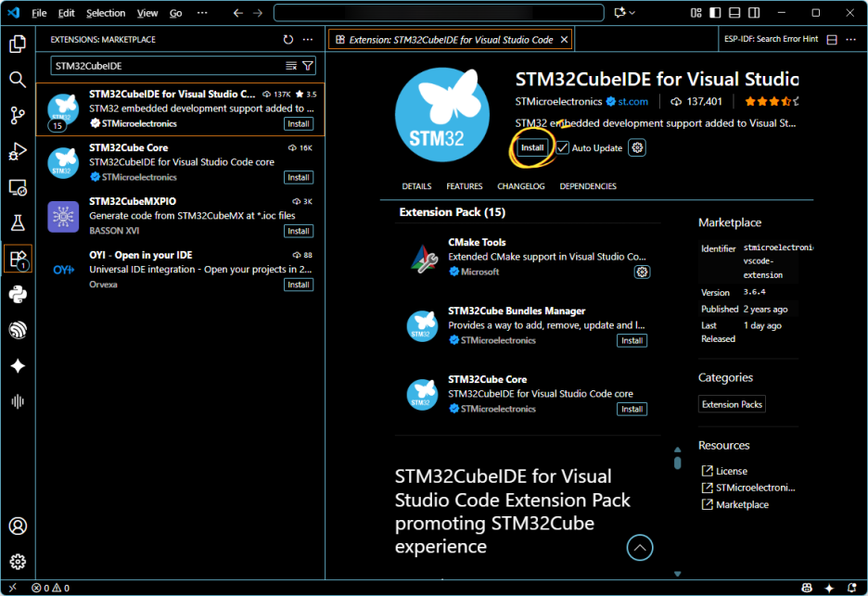Open the audio waveform view icon

[18, 401]
